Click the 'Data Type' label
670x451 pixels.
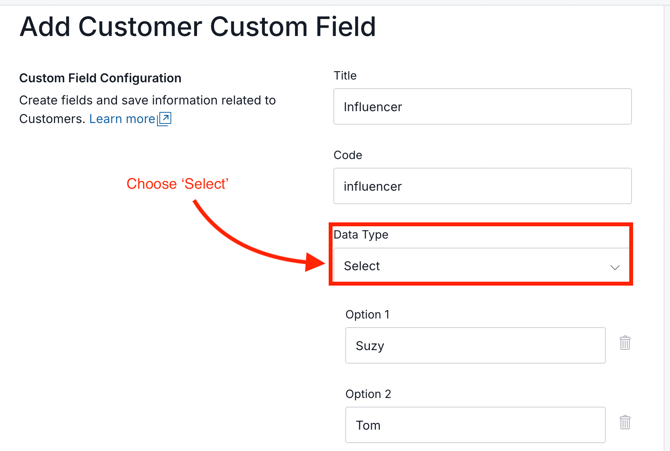pyautogui.click(x=361, y=235)
